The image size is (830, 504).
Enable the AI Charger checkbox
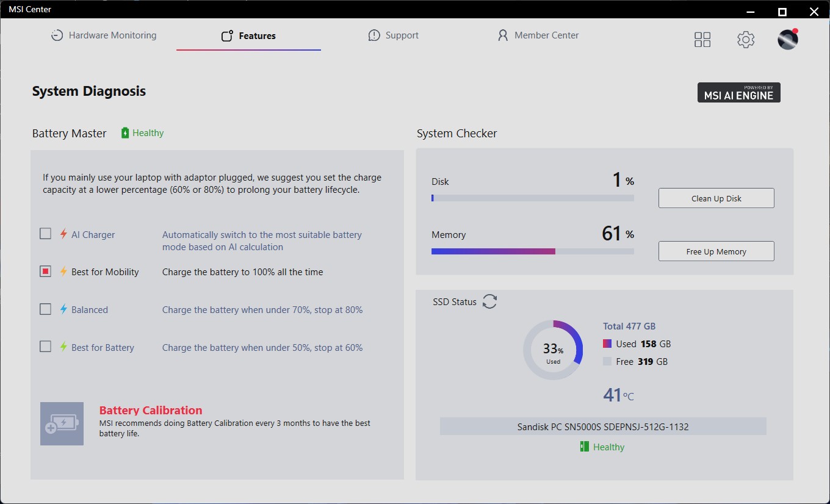45,234
